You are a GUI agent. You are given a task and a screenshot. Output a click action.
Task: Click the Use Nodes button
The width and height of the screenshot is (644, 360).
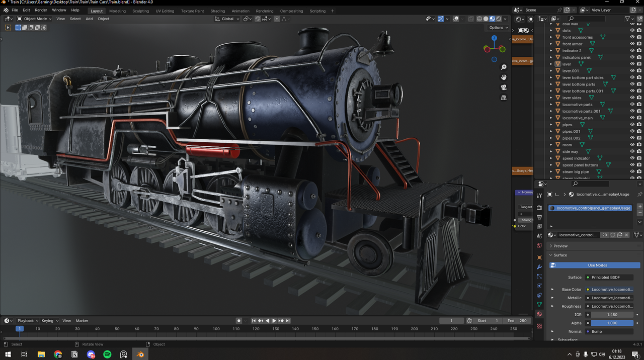pyautogui.click(x=595, y=265)
